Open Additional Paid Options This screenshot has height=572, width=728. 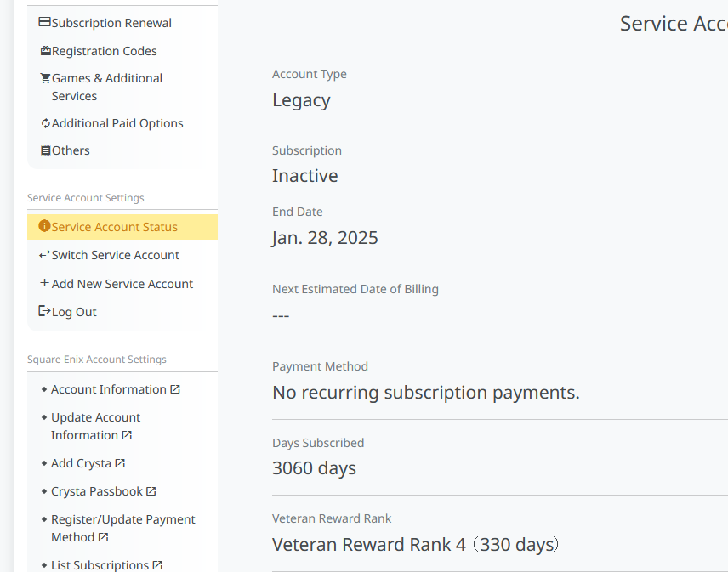pos(117,123)
